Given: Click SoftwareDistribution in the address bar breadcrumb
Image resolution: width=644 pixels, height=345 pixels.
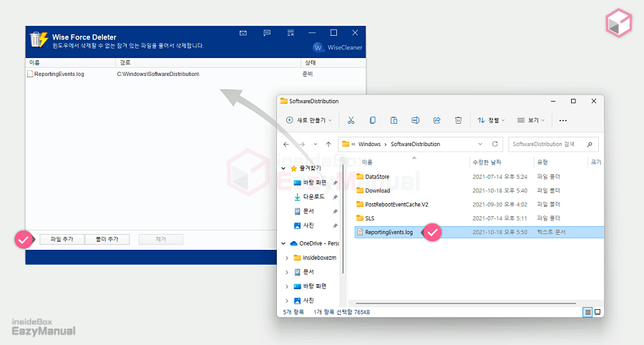Looking at the screenshot, I should (415, 144).
